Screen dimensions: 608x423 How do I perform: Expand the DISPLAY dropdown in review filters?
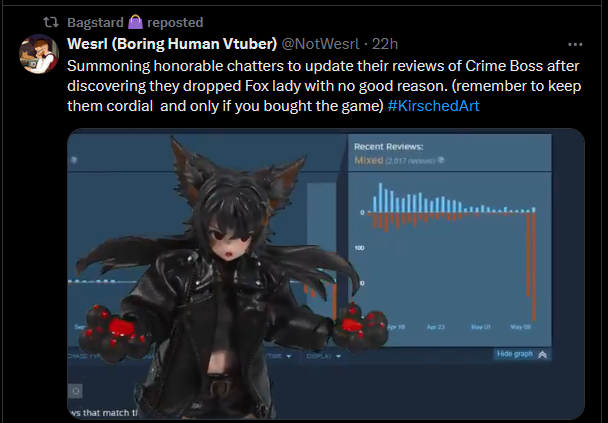(323, 356)
